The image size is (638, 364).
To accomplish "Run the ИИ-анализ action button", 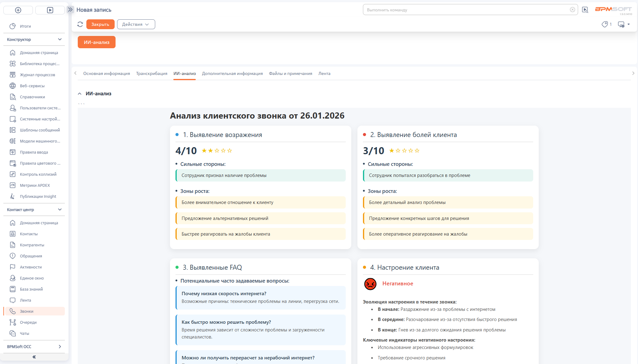I will pos(96,42).
